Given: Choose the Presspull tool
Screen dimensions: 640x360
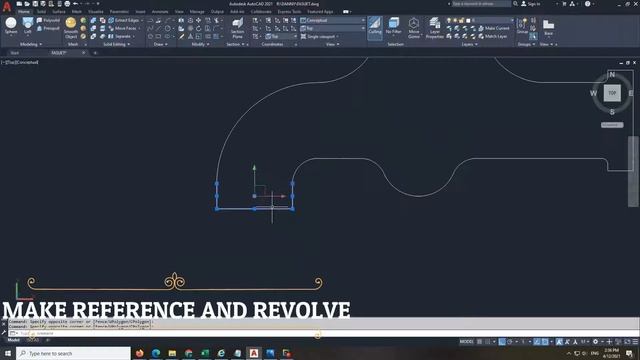Looking at the screenshot, I should [x=48, y=28].
